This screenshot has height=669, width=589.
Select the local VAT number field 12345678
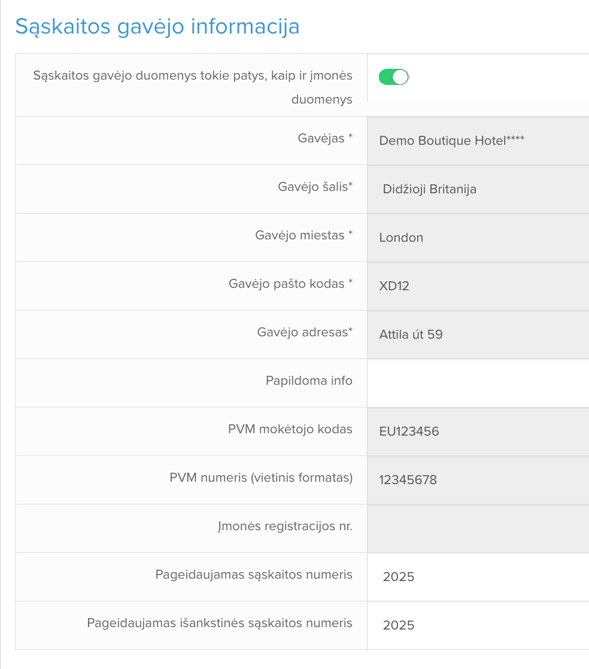click(x=478, y=480)
